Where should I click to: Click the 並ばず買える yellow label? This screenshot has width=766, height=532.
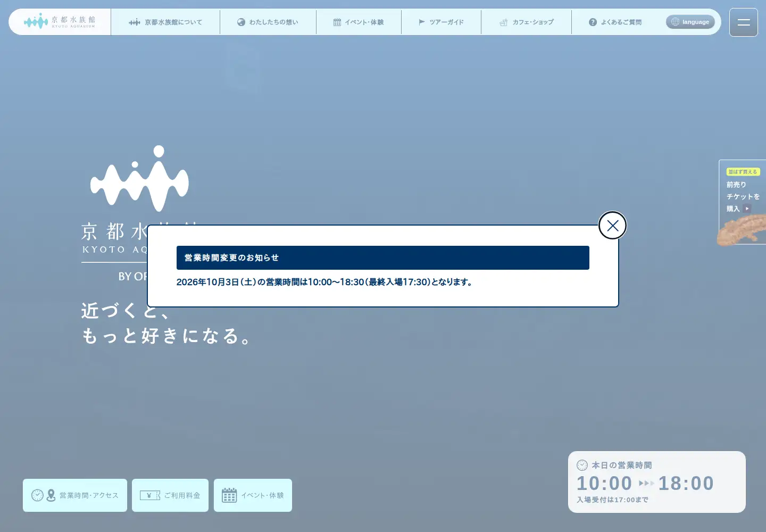[x=743, y=172]
